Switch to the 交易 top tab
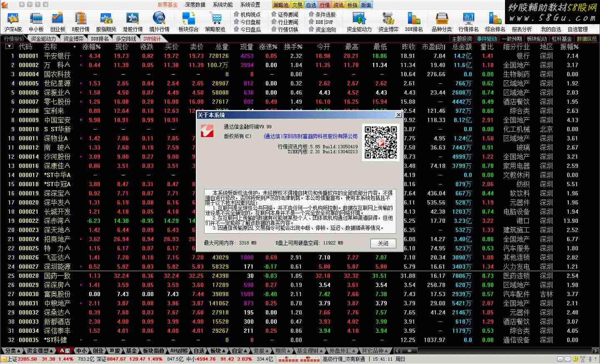600x364 pixels. 297,5
